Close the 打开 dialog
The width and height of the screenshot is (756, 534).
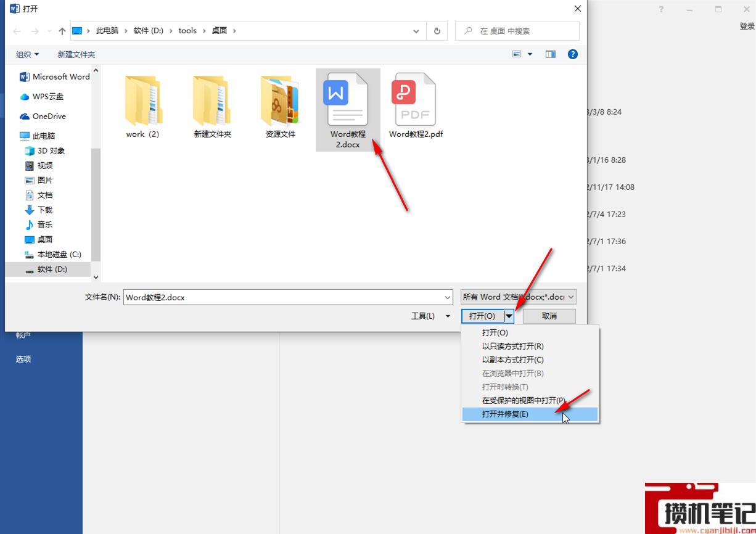[578, 9]
